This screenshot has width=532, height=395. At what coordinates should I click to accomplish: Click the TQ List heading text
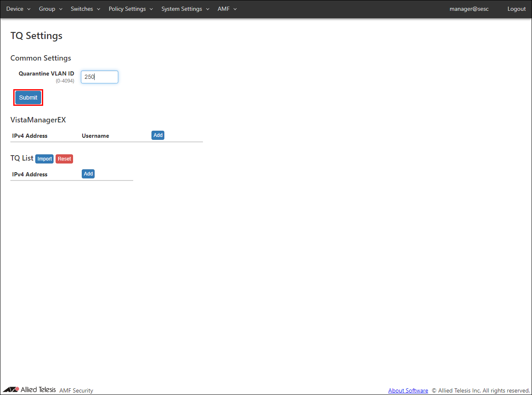point(22,158)
